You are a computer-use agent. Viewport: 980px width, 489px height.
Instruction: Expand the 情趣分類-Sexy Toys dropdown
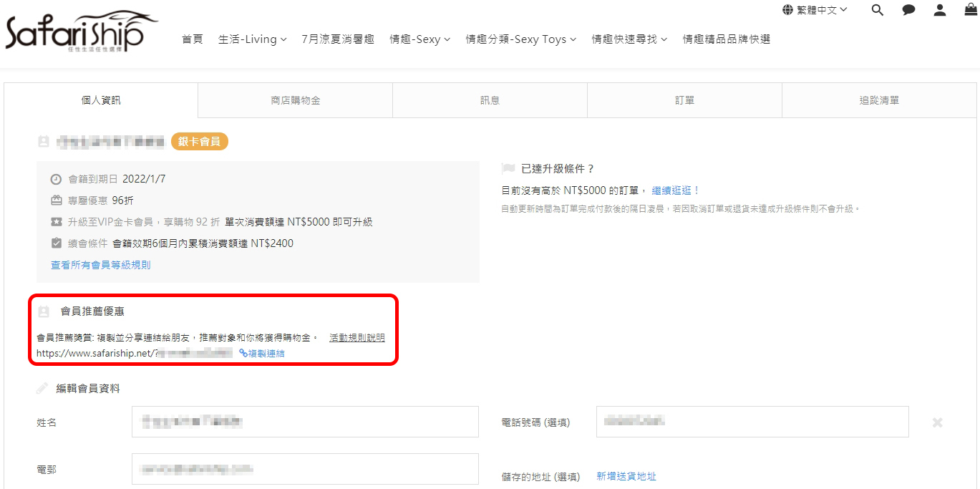(521, 39)
